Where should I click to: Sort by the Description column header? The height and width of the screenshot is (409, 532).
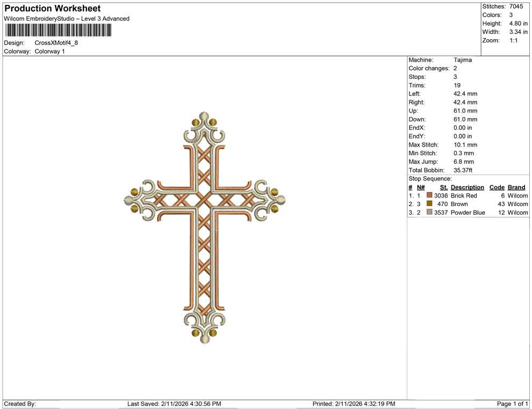[466, 187]
